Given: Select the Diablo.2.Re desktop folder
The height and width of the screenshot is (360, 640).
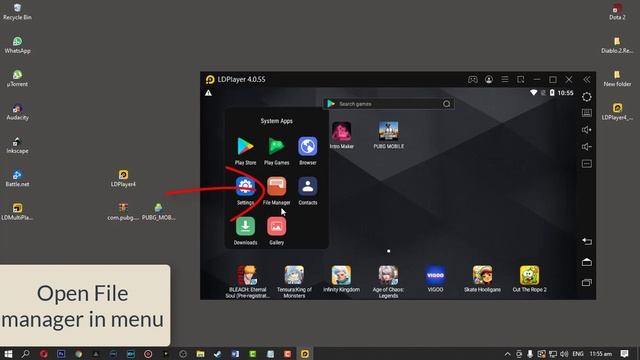Looking at the screenshot, I should tap(617, 45).
